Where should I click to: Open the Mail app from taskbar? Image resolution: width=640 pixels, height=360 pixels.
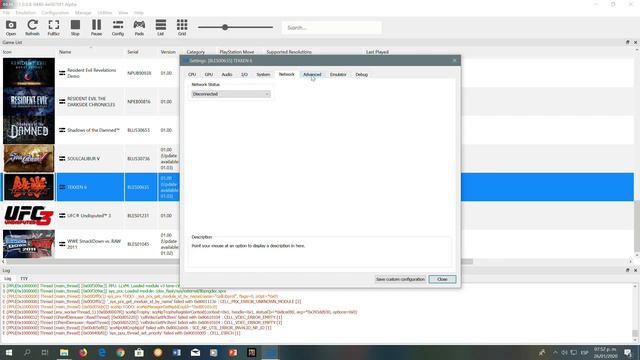(196, 353)
